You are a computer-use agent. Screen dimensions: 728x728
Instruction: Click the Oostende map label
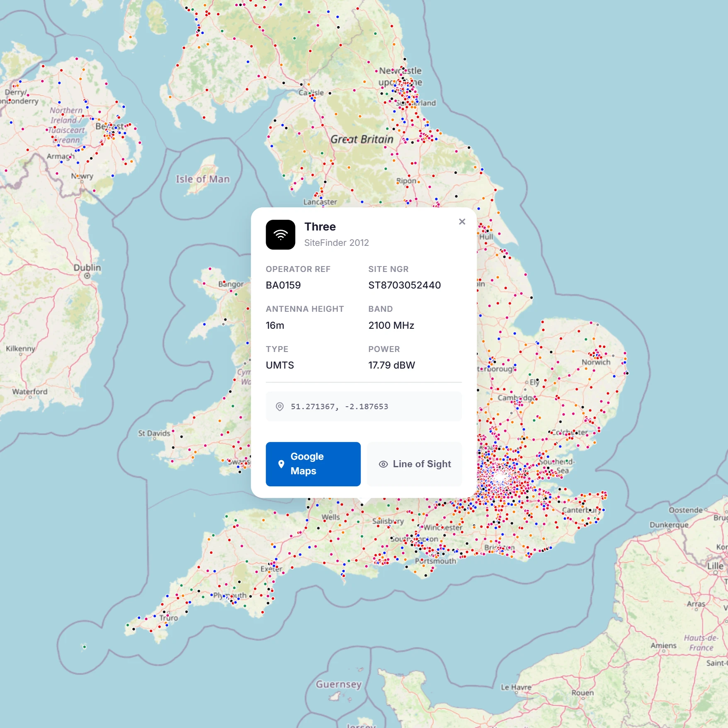[x=686, y=510]
